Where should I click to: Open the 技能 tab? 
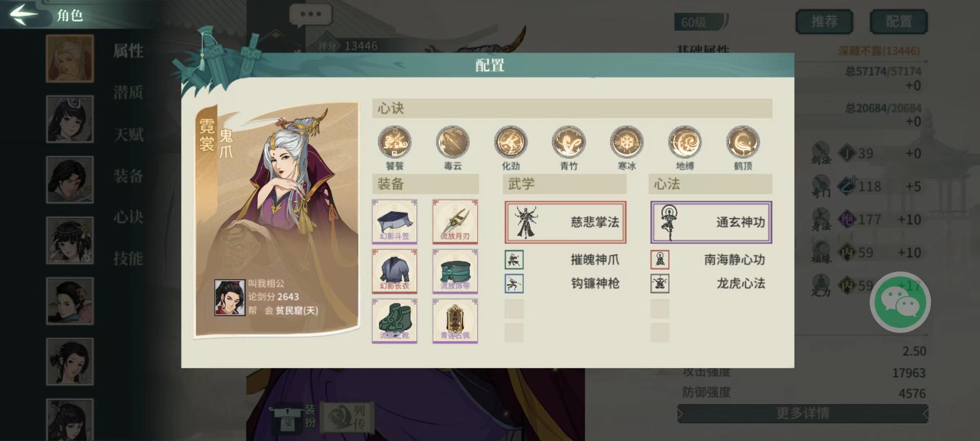[x=128, y=258]
